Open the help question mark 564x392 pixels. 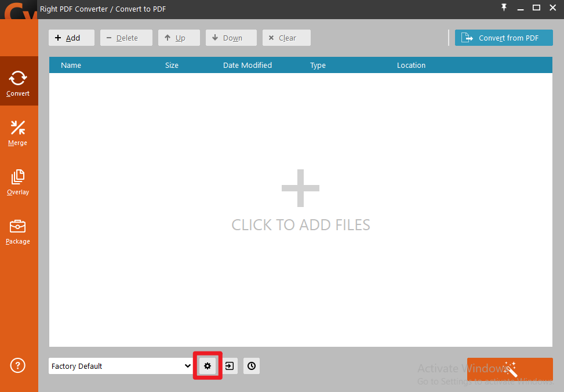(17, 365)
